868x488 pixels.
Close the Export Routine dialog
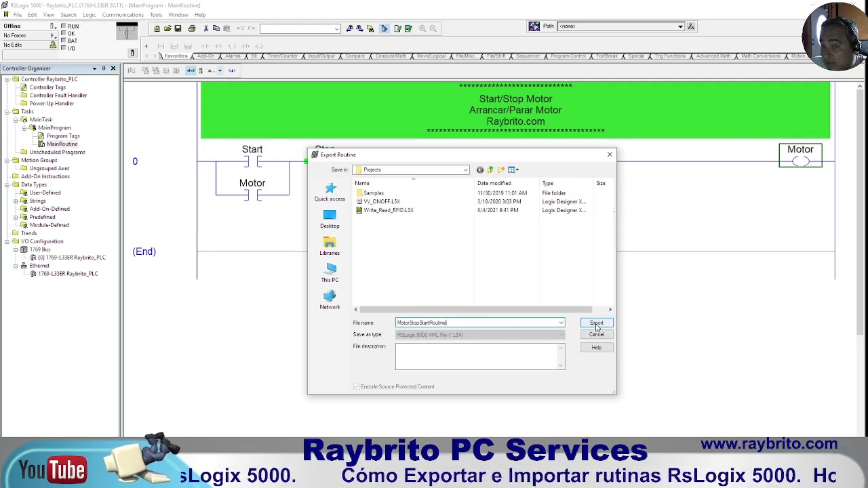[x=610, y=155]
